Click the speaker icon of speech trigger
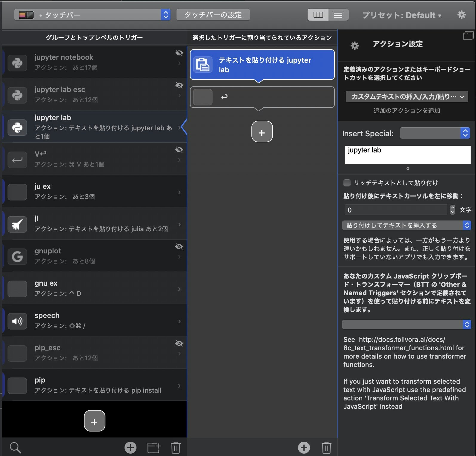Screen dimensions: 476x456 click(17, 321)
